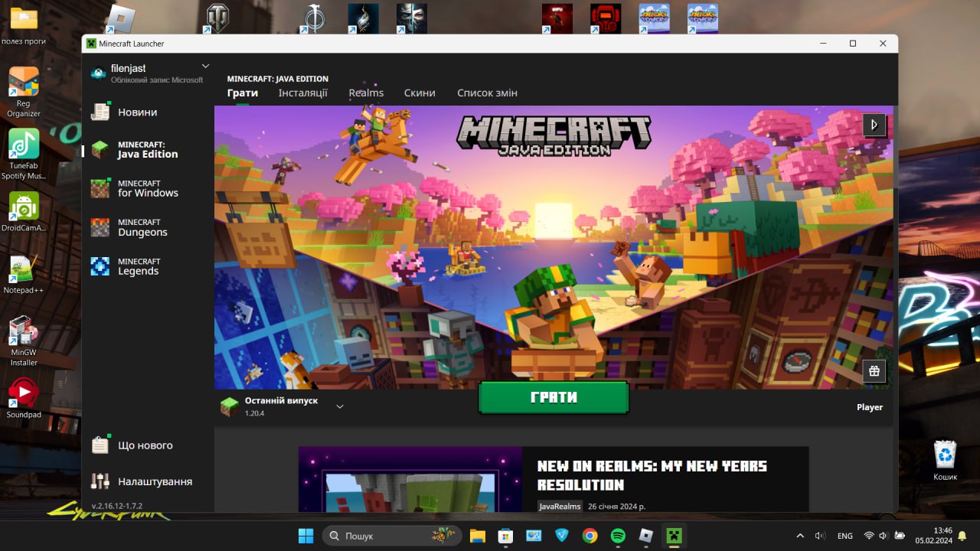The width and height of the screenshot is (980, 551).
Task: Click the Minecraft Launcher taskbar icon
Action: 674,536
